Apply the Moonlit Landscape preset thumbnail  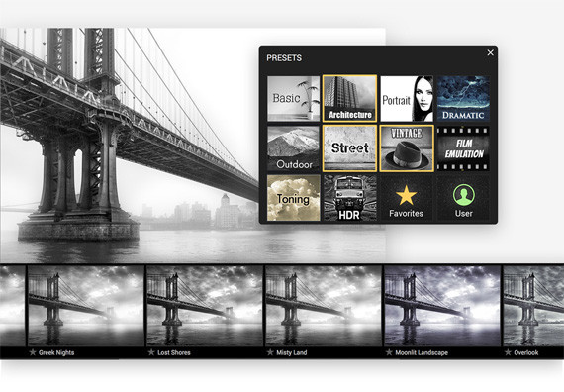click(x=442, y=306)
